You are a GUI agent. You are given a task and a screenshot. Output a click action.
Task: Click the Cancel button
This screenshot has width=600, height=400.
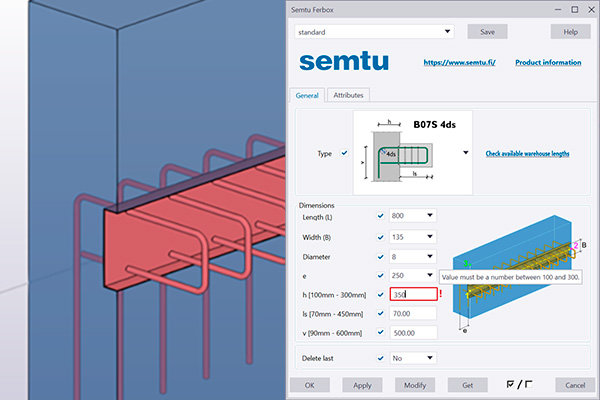(x=575, y=385)
